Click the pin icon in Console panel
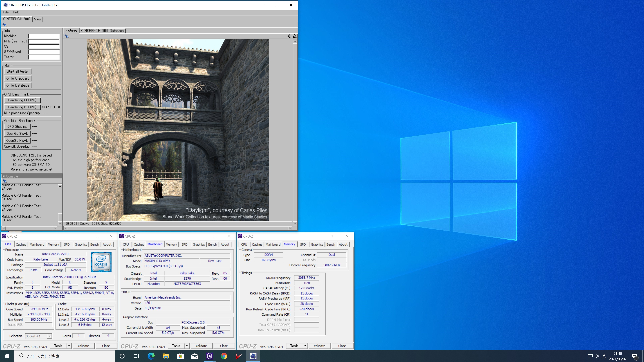 (x=5, y=181)
